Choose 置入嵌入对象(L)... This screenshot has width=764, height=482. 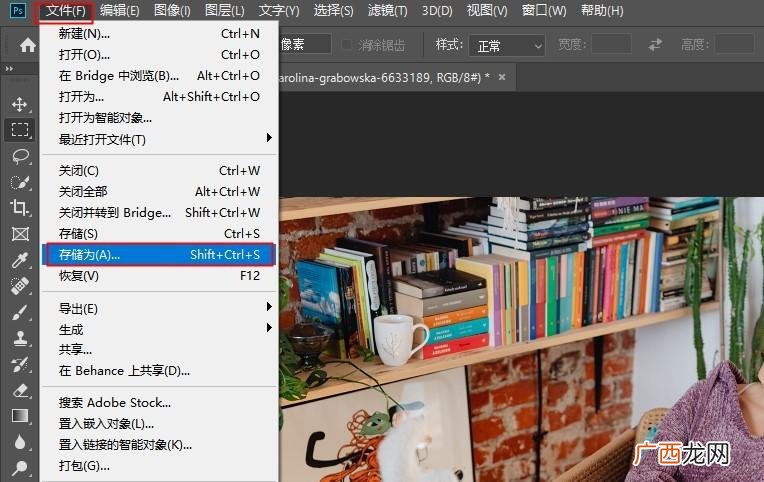(x=159, y=424)
